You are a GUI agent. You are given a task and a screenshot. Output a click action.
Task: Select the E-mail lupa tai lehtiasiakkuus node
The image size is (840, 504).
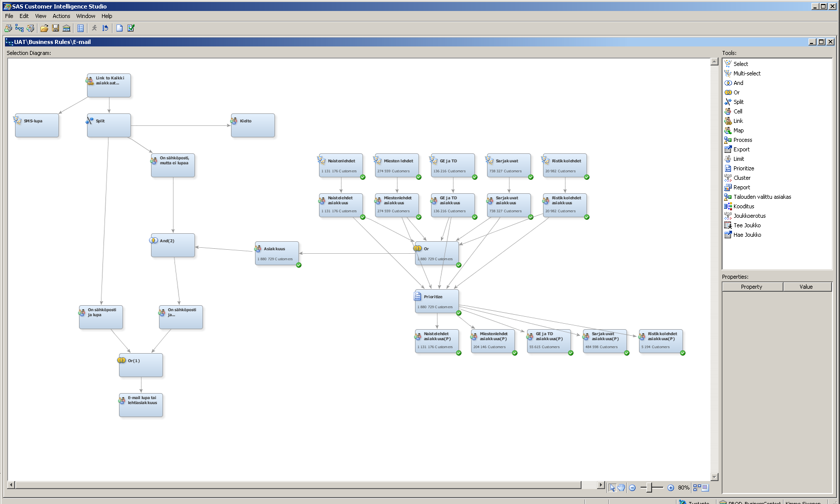point(140,405)
